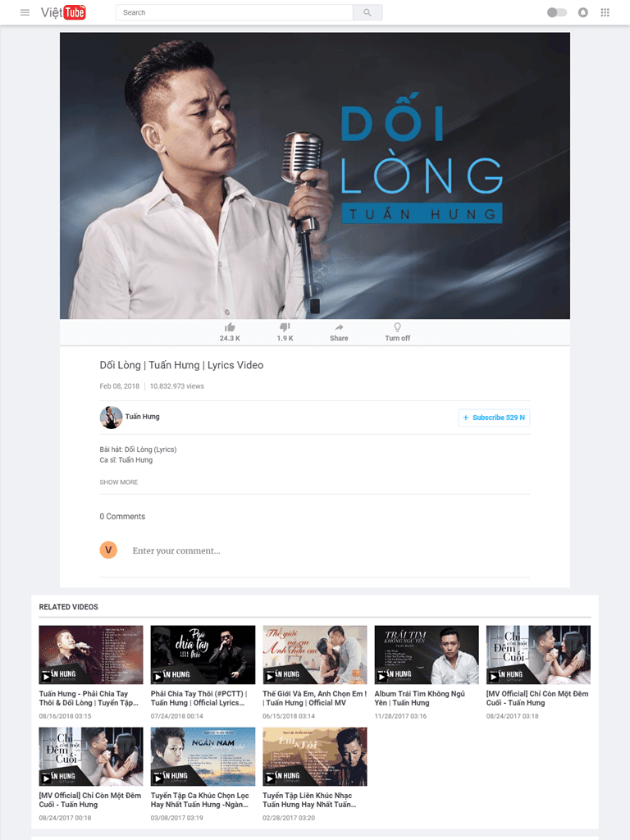Click the VietTube logo
The height and width of the screenshot is (840, 630).
pos(63,12)
